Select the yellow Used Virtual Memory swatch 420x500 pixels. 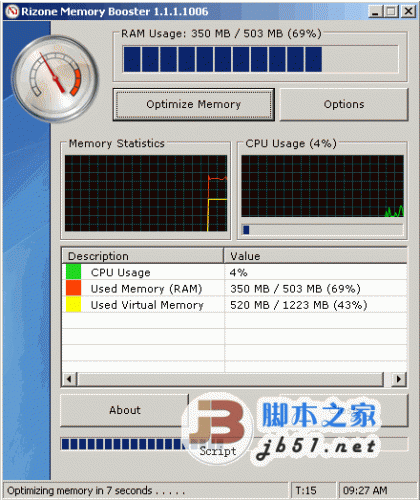[73, 304]
